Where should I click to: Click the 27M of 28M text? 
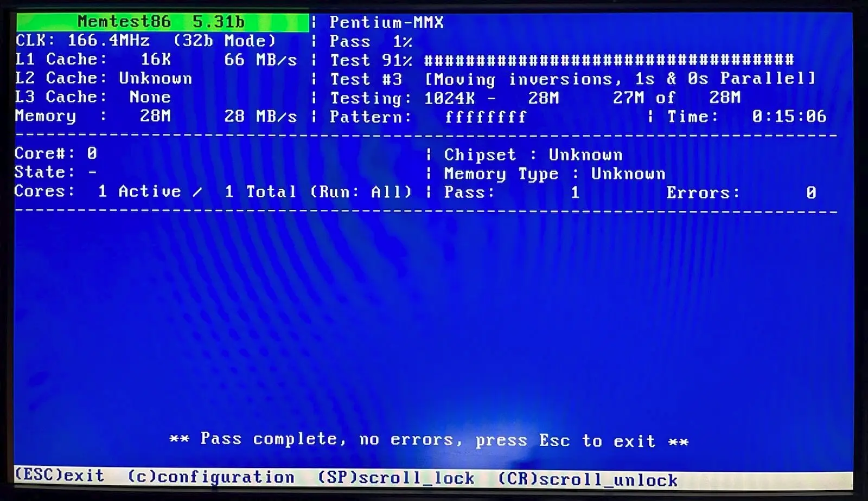[x=676, y=98]
